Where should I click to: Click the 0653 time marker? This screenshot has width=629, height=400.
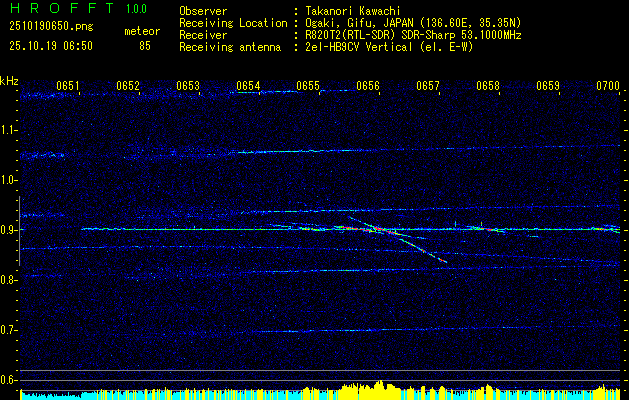(x=188, y=86)
